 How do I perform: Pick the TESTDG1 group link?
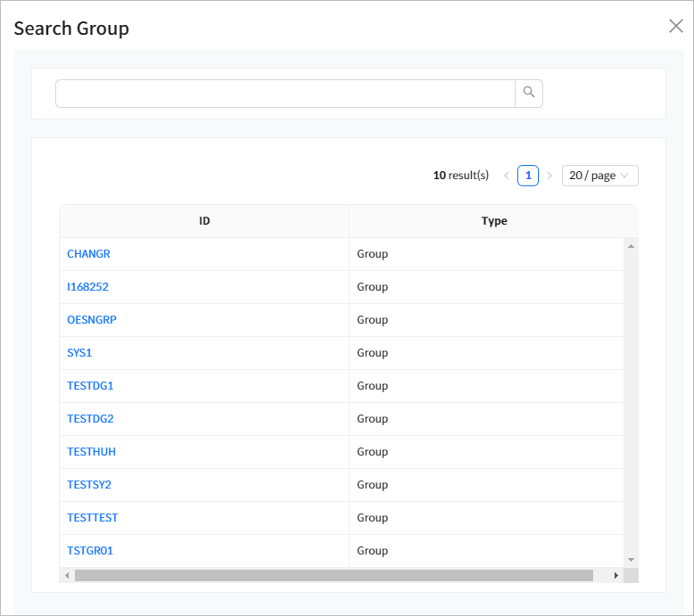90,386
